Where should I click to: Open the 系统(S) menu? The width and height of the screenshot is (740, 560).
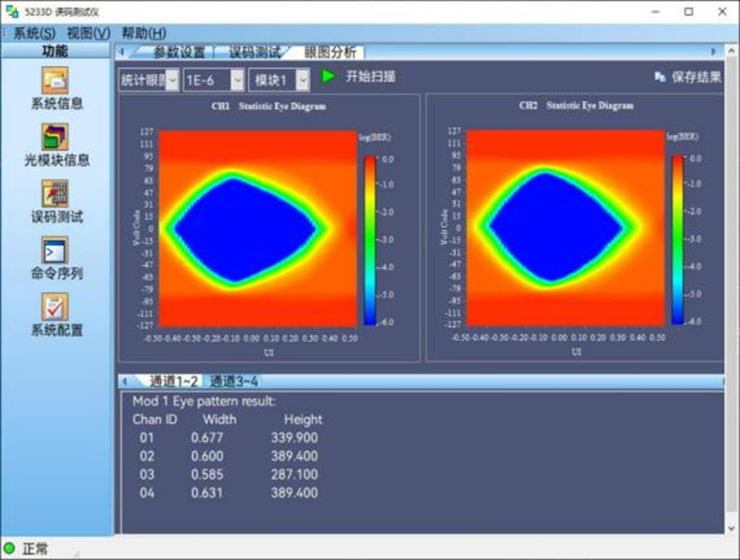tap(34, 33)
